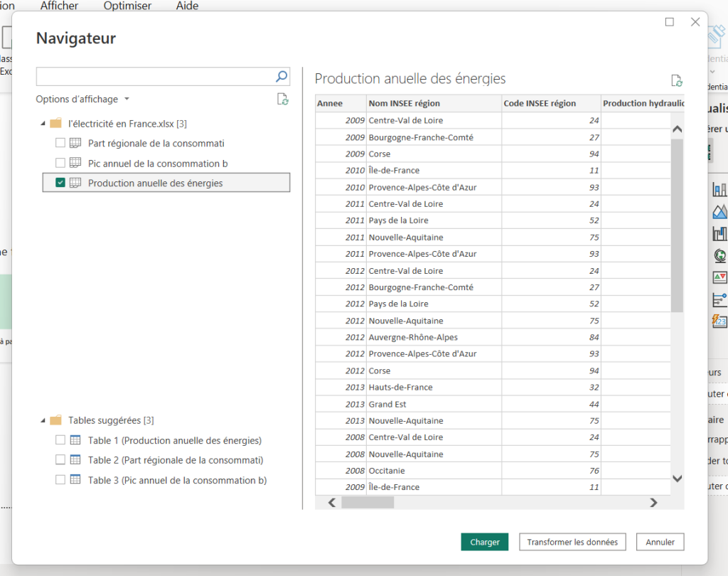
Task: Click the preview scroll down arrow
Action: tap(678, 479)
